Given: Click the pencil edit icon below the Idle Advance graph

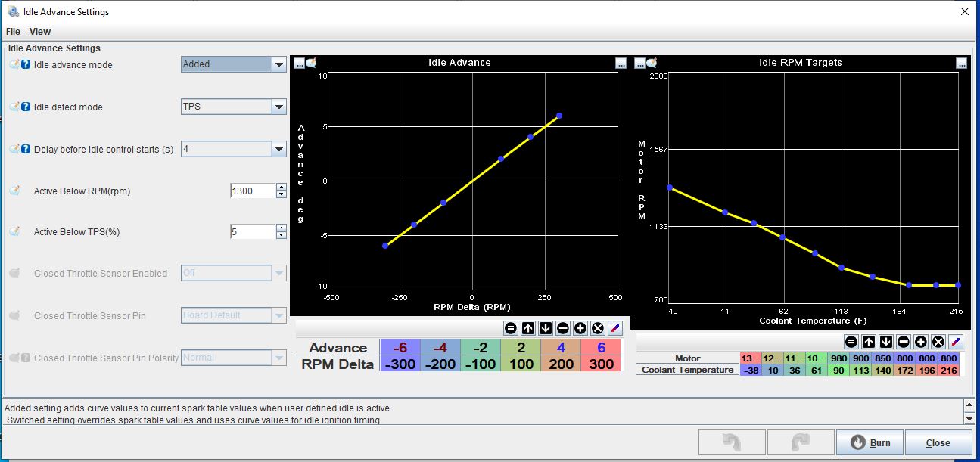Looking at the screenshot, I should [x=613, y=328].
